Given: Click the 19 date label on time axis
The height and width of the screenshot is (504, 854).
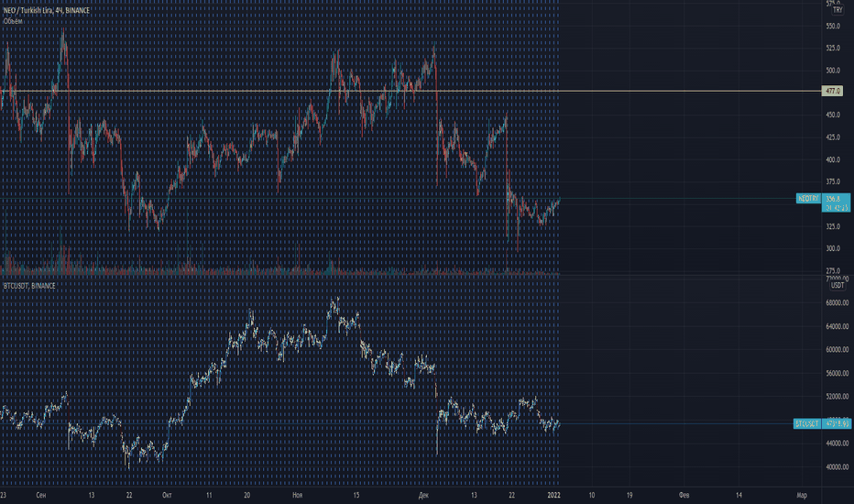Looking at the screenshot, I should pyautogui.click(x=630, y=495).
